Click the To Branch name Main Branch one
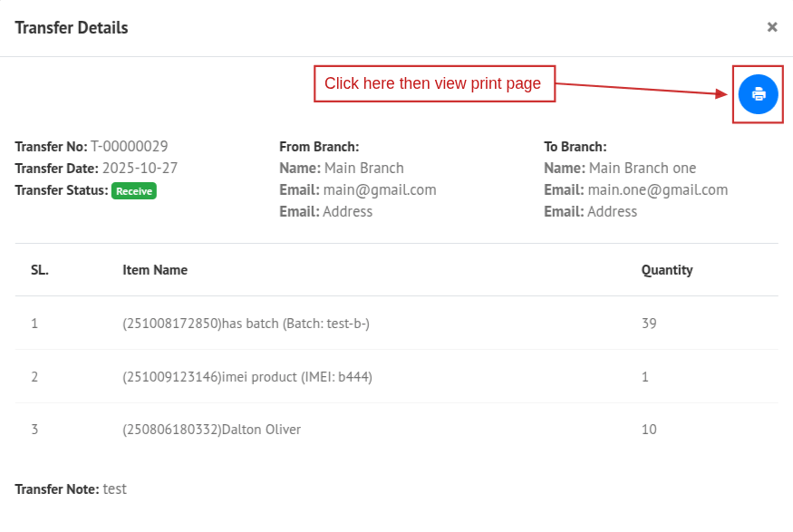Image resolution: width=793 pixels, height=532 pixels. click(642, 169)
